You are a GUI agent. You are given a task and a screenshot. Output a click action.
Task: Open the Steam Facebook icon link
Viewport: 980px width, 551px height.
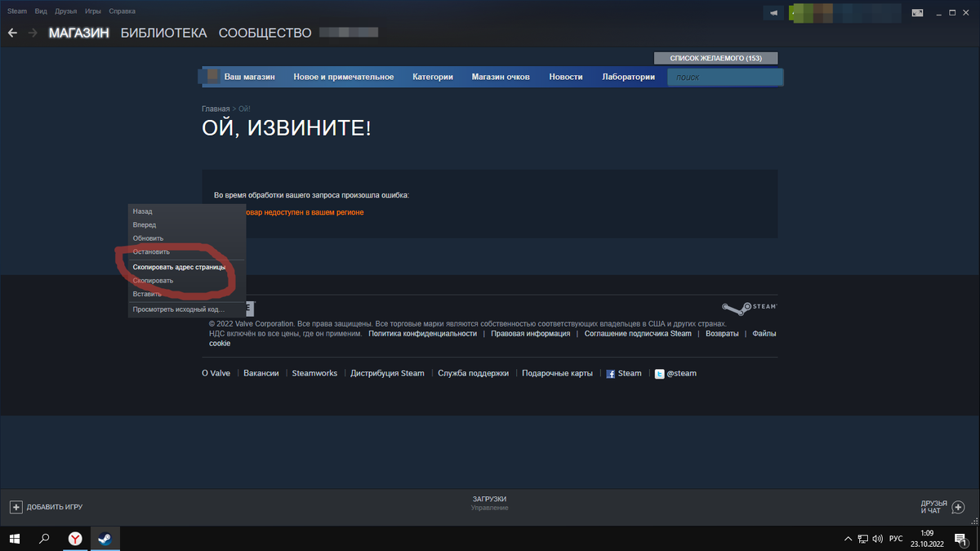(x=610, y=374)
